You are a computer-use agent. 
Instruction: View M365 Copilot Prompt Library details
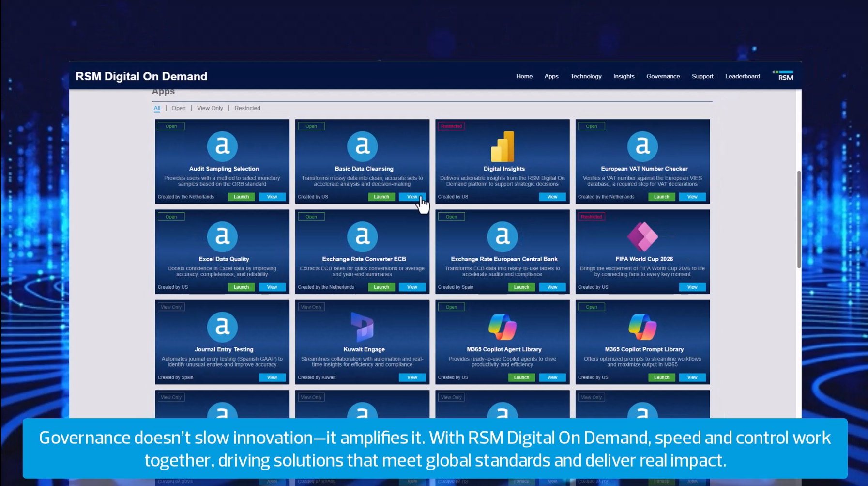click(x=692, y=377)
